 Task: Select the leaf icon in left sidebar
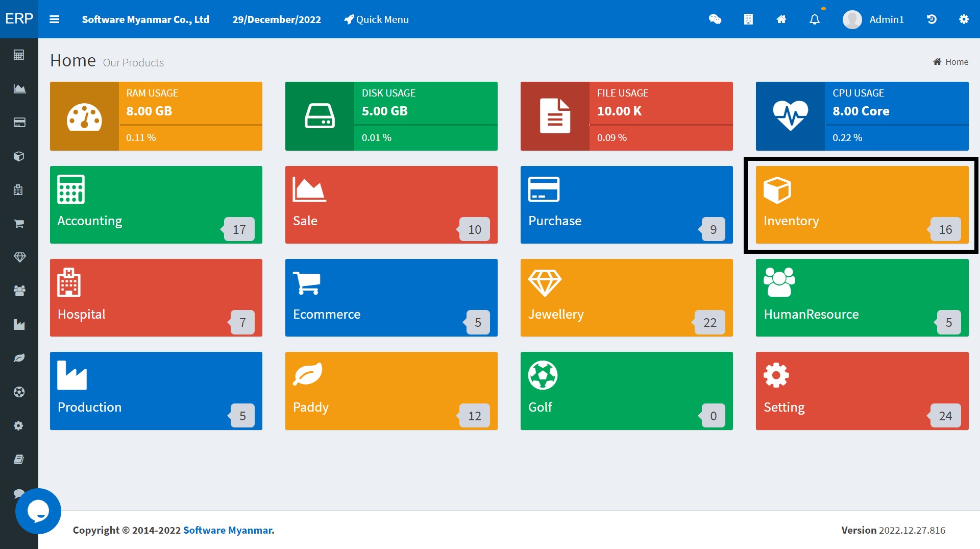pyautogui.click(x=19, y=358)
